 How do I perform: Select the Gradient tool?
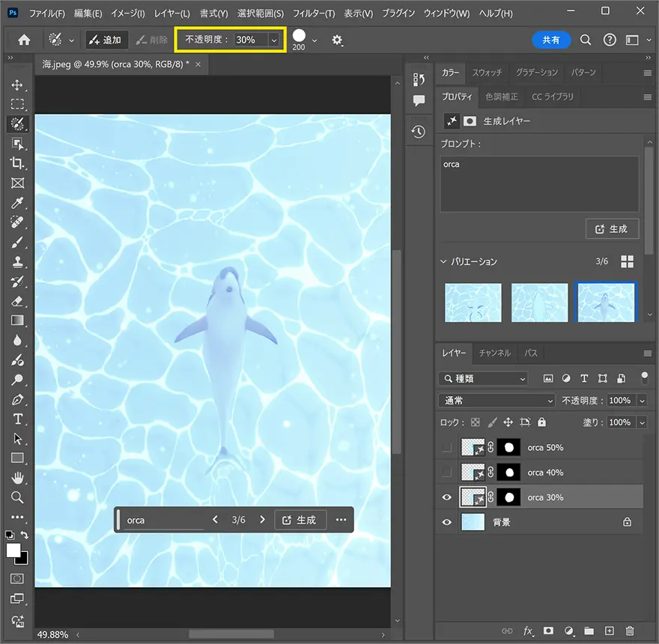pyautogui.click(x=17, y=321)
